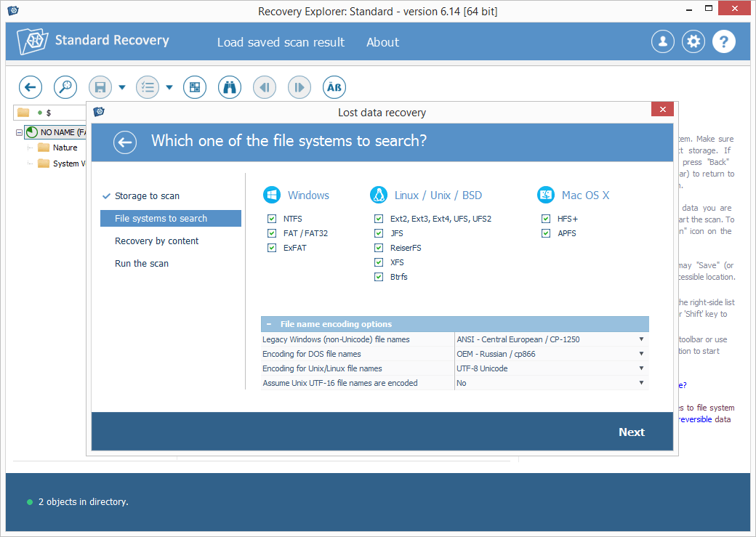
Task: Uncheck the NTFS checkbox
Action: click(x=272, y=219)
